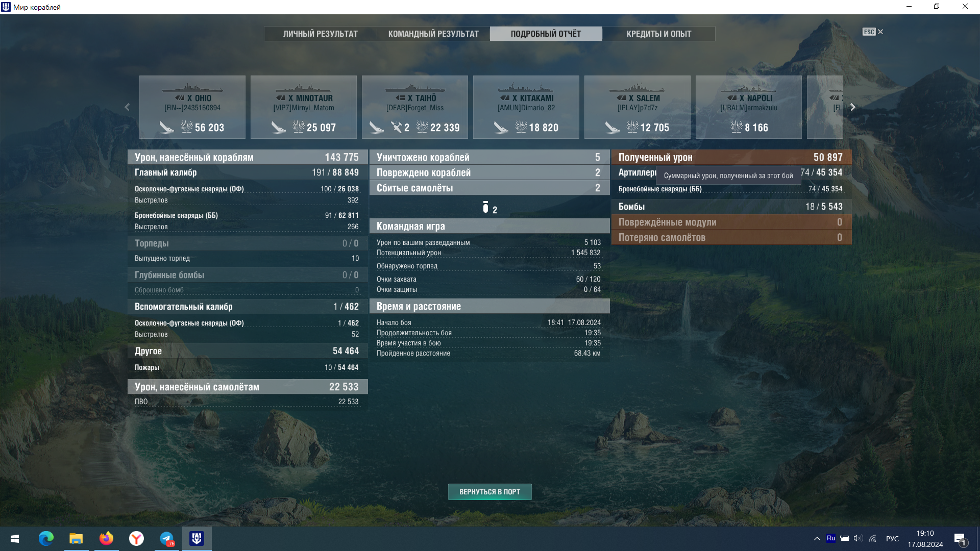
Task: Open Yandex Browser from the taskbar
Action: [136, 539]
